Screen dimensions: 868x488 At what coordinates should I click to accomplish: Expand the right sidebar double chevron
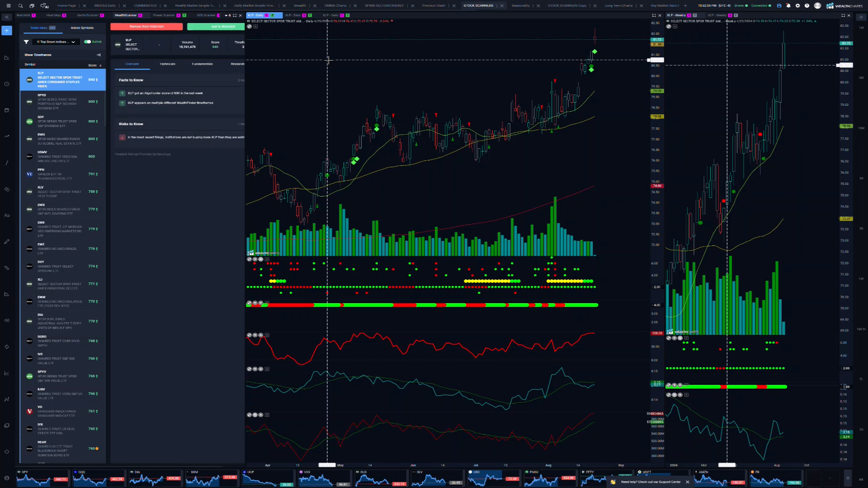click(861, 17)
